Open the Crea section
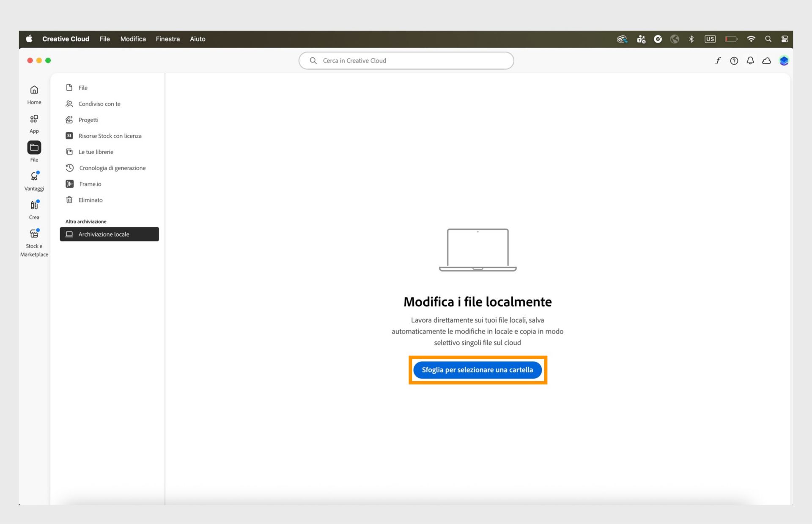 [x=34, y=210]
